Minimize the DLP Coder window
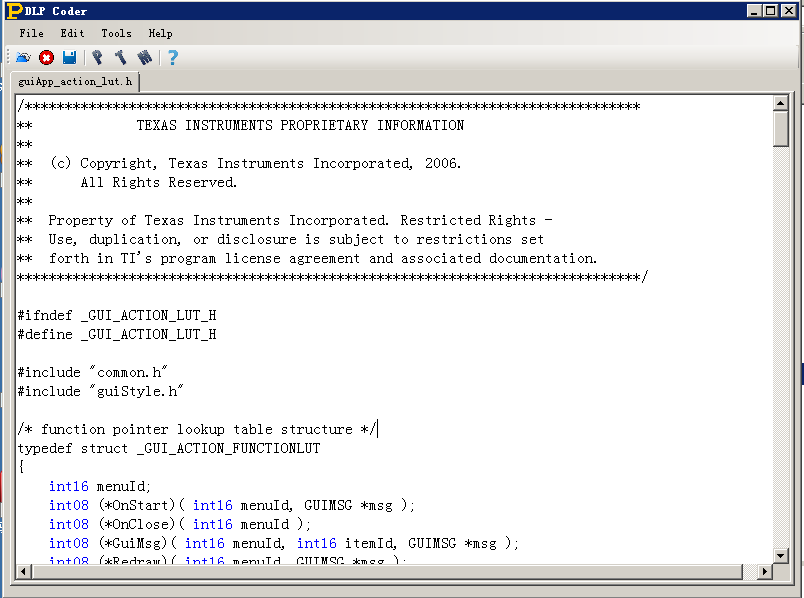This screenshot has height=598, width=804. 754,11
